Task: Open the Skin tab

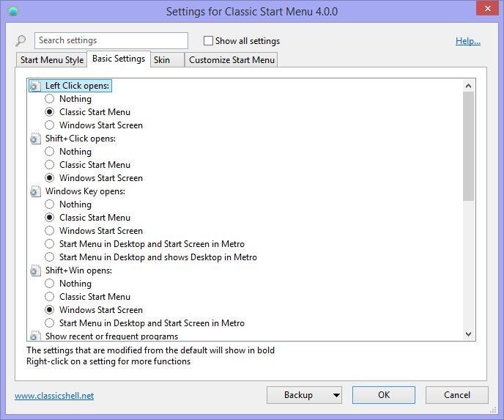Action: (167, 60)
